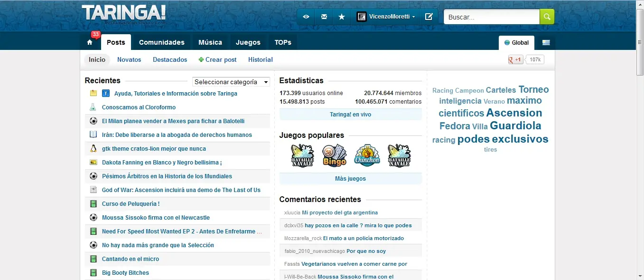Screen dimensions: 644x280
Task: Click book icon beside Irán: Debe liberarse
Action: coord(93,135)
